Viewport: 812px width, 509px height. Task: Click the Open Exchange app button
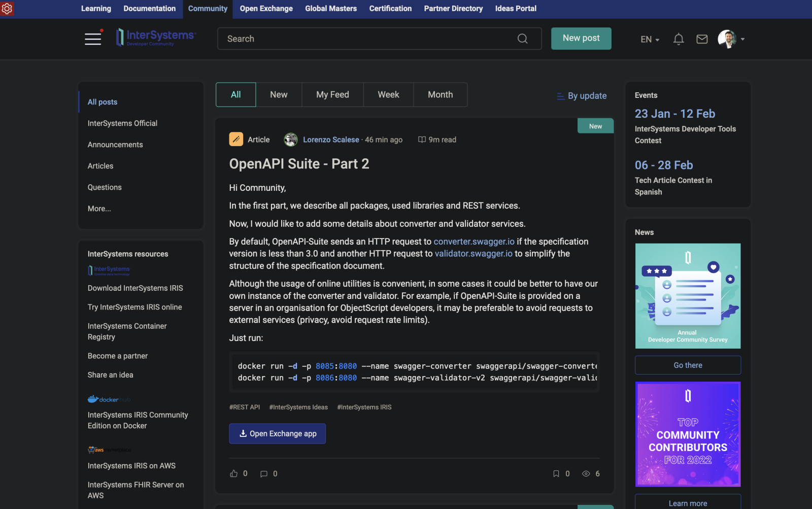278,434
